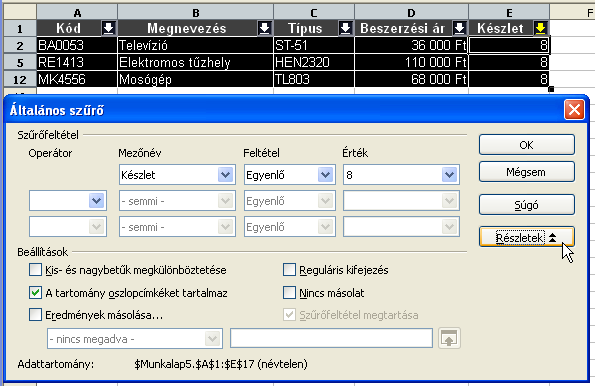Select column A header

click(x=77, y=13)
